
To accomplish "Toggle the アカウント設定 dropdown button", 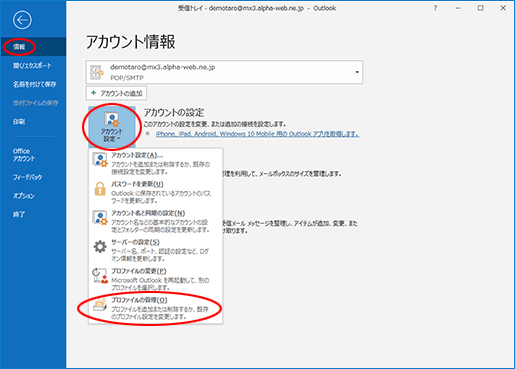I will [112, 126].
